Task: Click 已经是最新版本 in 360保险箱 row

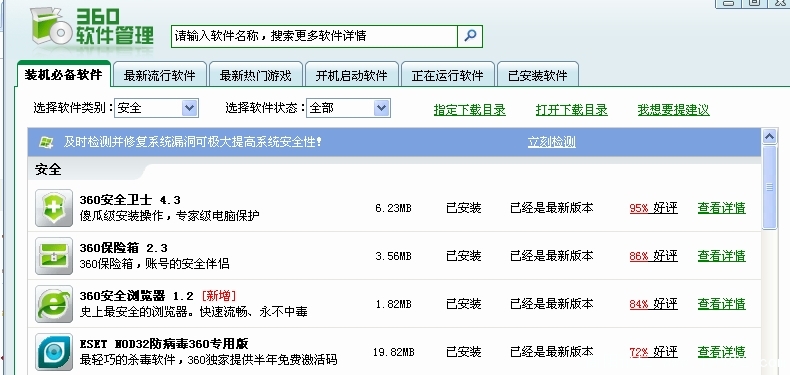Action: click(552, 256)
